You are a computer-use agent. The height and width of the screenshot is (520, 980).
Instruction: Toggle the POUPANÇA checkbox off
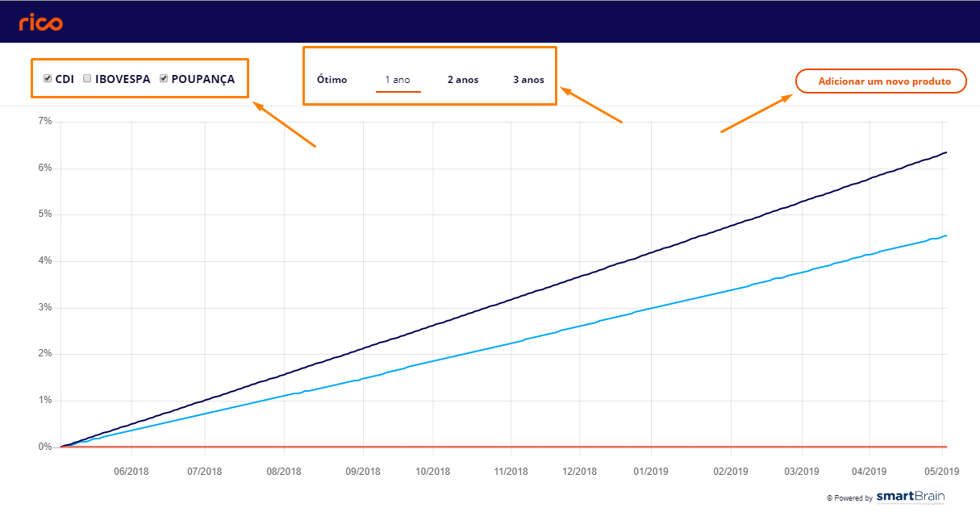[x=164, y=79]
